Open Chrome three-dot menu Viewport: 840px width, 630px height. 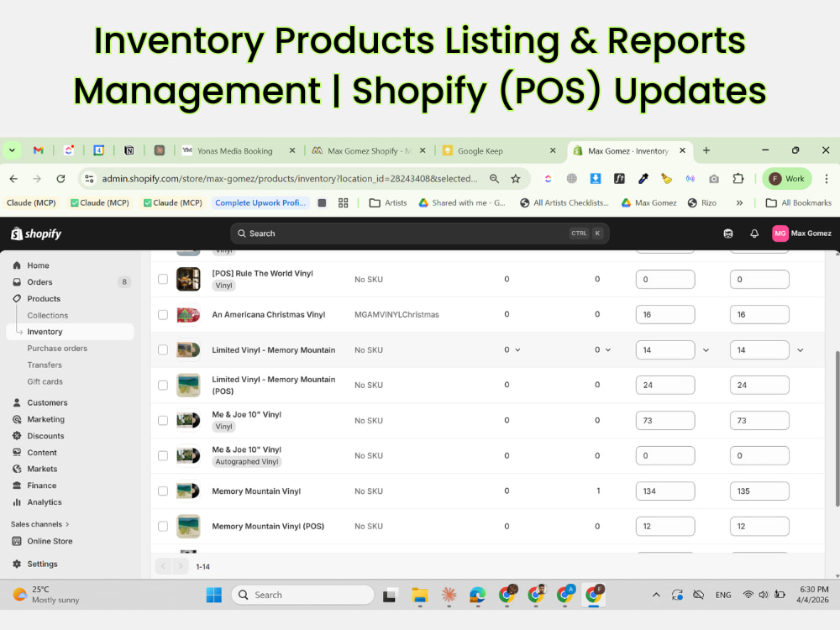[827, 179]
